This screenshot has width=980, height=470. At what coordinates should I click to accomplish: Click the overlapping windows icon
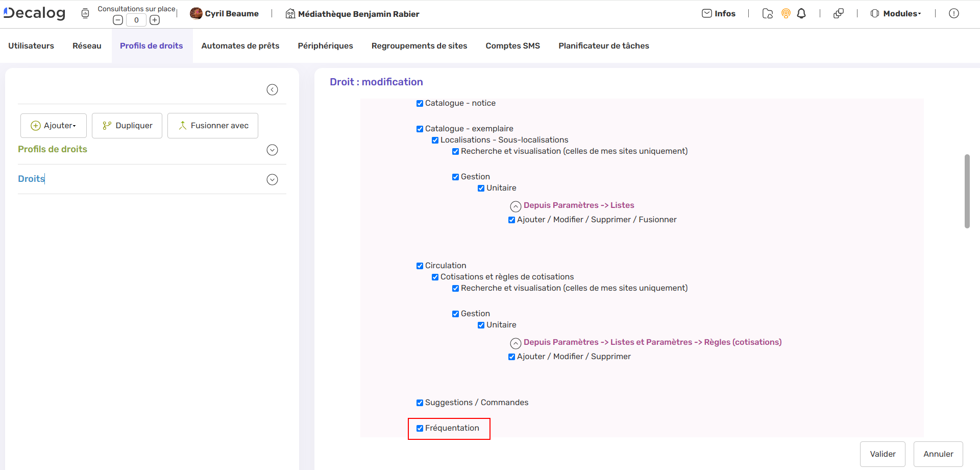click(838, 14)
